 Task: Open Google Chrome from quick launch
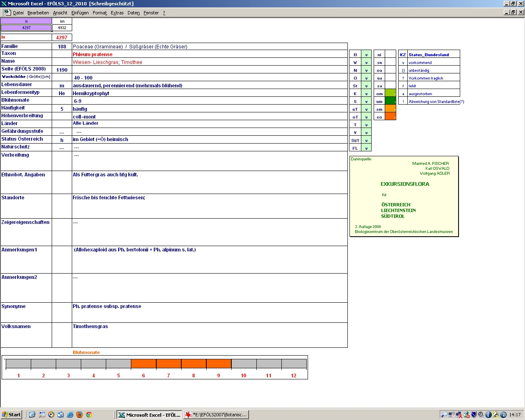89,415
